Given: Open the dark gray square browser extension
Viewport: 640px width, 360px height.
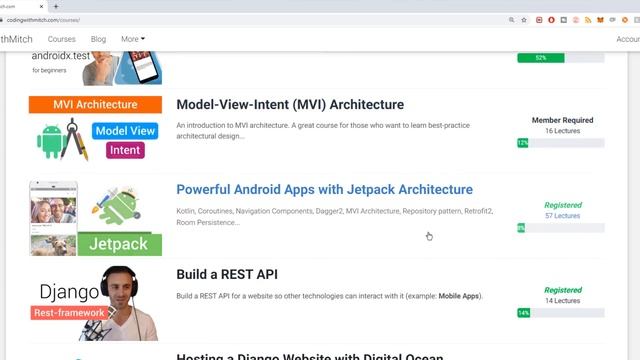Looking at the screenshot, I should click(564, 20).
